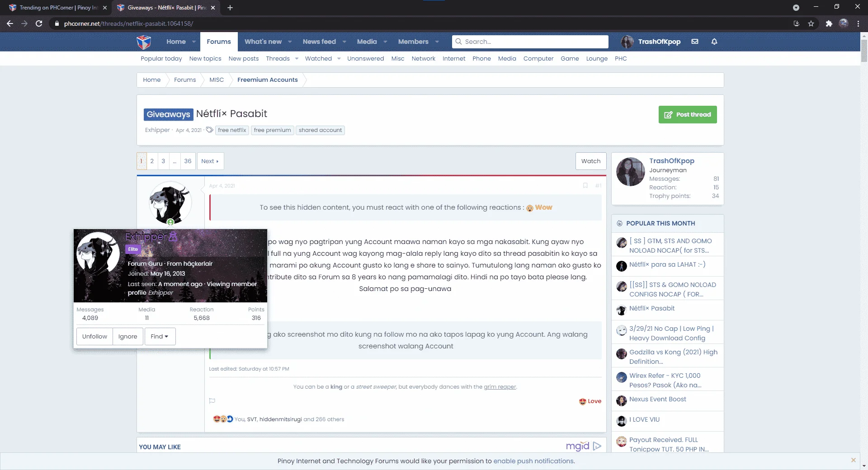Image resolution: width=868 pixels, height=470 pixels.
Task: Click the Giveaways prefix label
Action: pos(169,114)
